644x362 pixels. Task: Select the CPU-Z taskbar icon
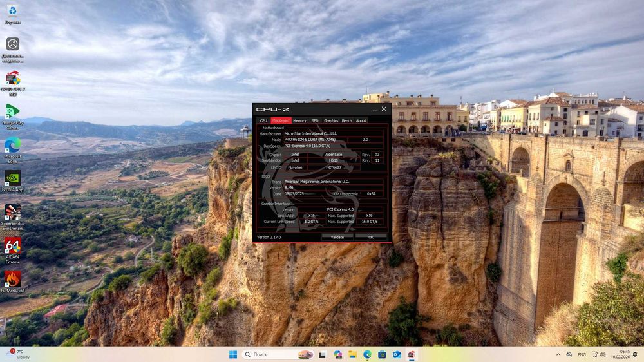click(x=411, y=354)
